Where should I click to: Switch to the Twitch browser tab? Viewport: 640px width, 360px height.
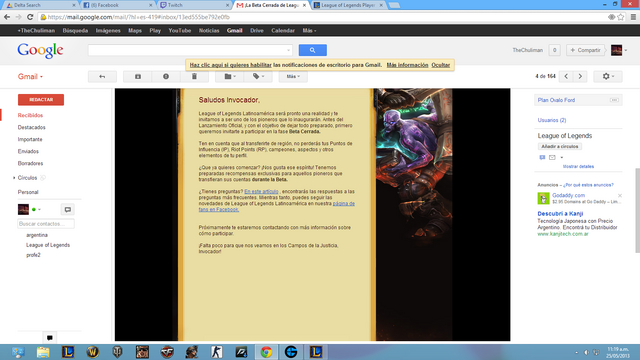click(x=194, y=5)
